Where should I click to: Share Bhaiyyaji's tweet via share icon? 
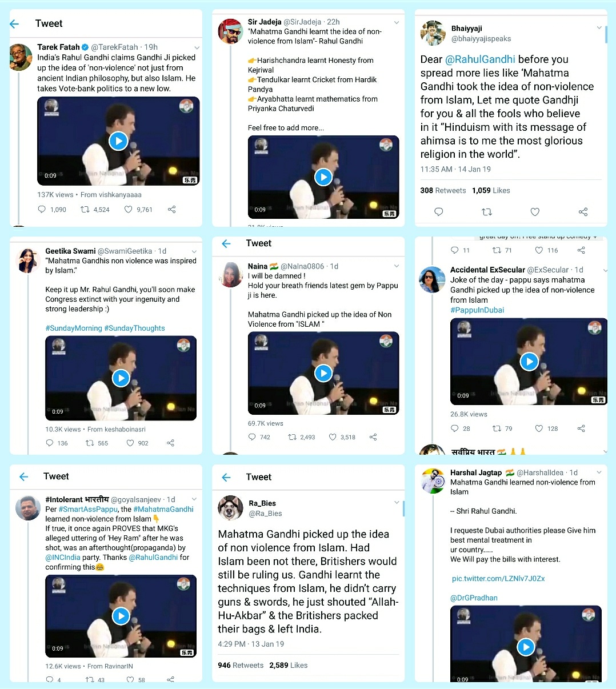583,212
